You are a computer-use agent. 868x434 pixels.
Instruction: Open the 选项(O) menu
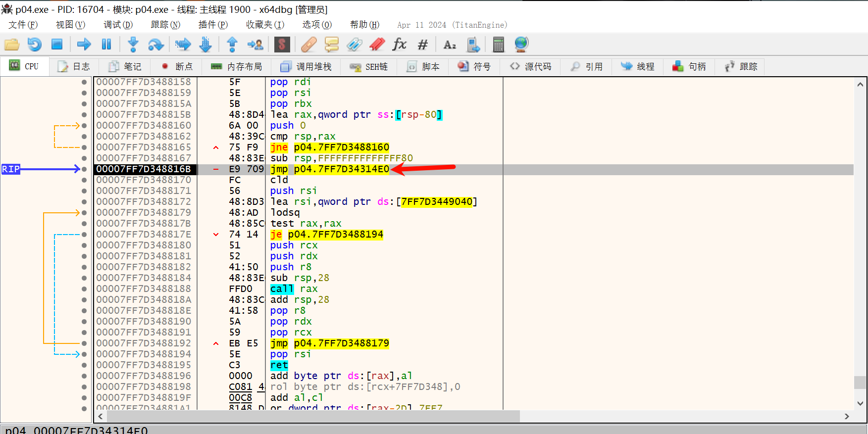pyautogui.click(x=317, y=25)
